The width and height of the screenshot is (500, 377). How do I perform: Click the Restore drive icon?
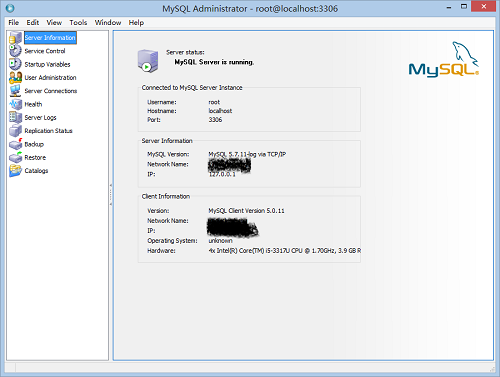point(15,157)
